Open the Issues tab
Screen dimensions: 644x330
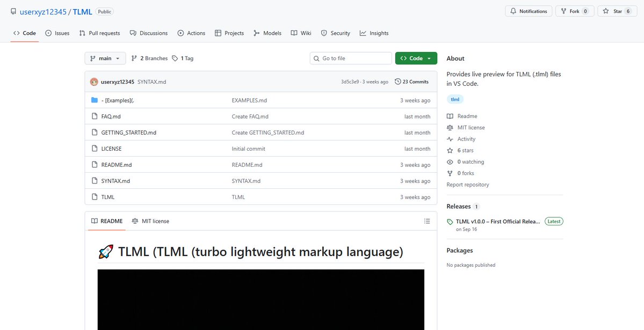[57, 33]
